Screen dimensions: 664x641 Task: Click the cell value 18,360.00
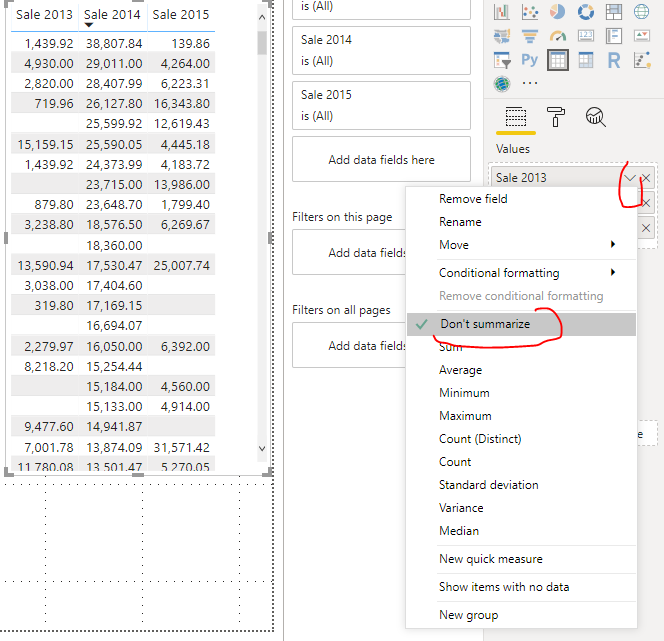click(114, 246)
